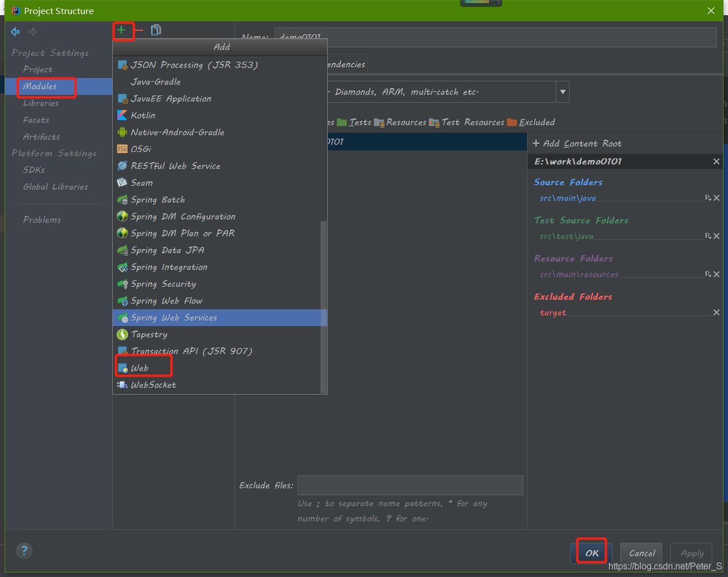Click the Seam framework icon
Image resolution: width=728 pixels, height=577 pixels.
coord(122,183)
